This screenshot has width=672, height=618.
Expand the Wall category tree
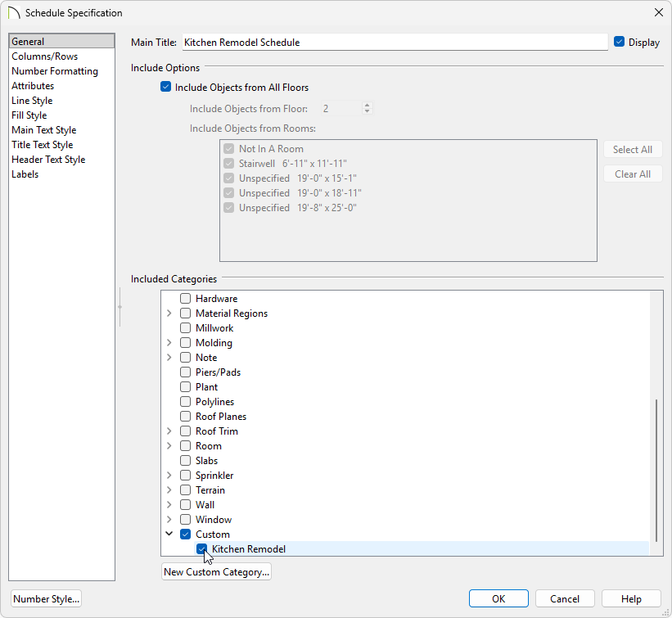click(169, 504)
